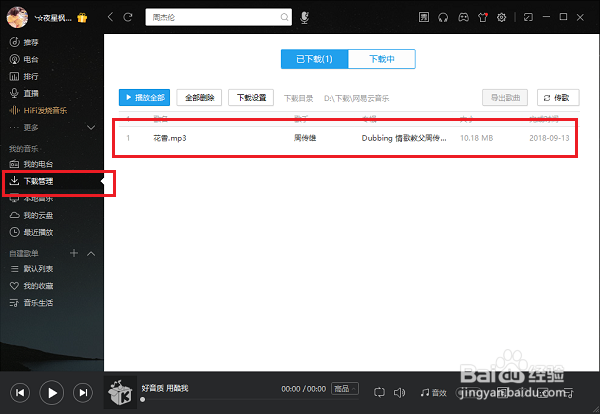This screenshot has width=600, height=414.
Task: Click the file size 10.18 MB cell
Action: 476,138
